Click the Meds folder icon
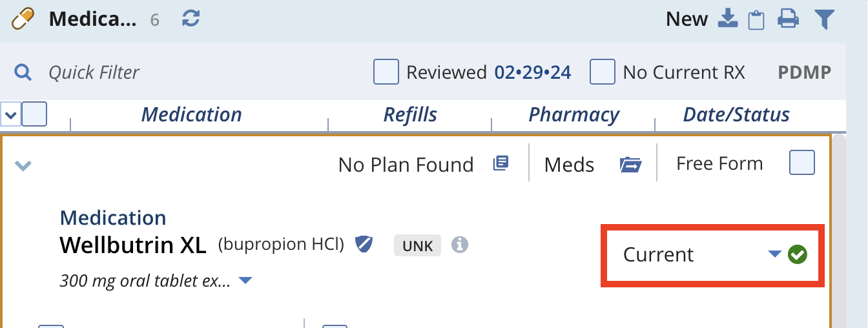868x328 pixels. [x=630, y=165]
